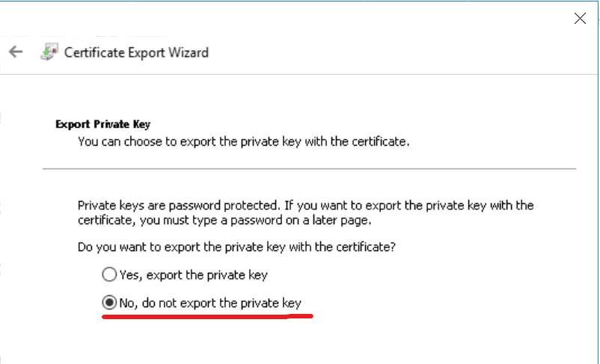The height and width of the screenshot is (364, 600).
Task: Choose the "No, do not export" radio button
Action: [109, 303]
